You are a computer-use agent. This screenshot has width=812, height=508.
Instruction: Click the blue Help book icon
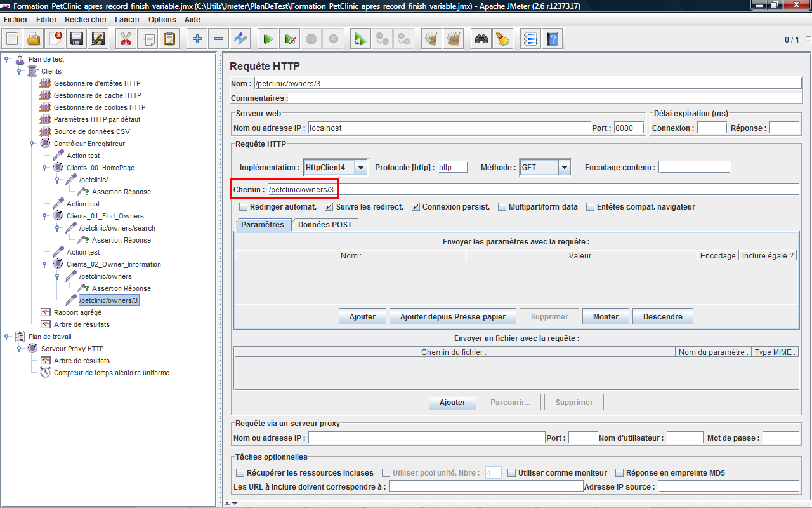pyautogui.click(x=553, y=39)
